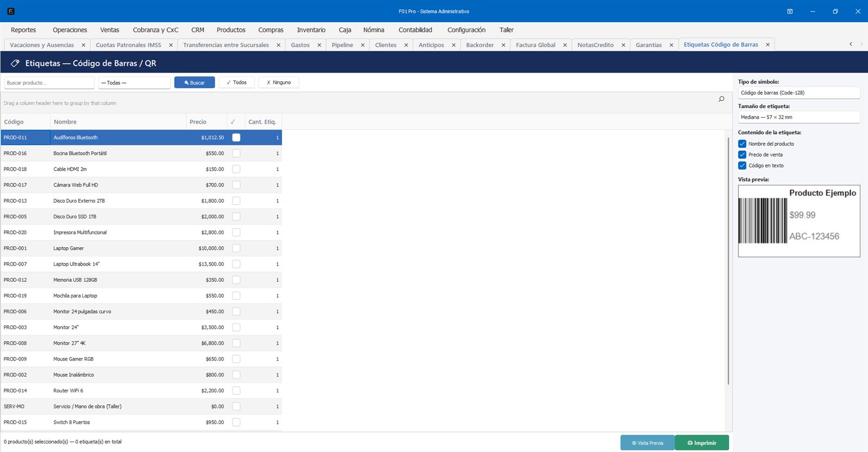Open the Tipo de símbolo dropdown

point(799,93)
